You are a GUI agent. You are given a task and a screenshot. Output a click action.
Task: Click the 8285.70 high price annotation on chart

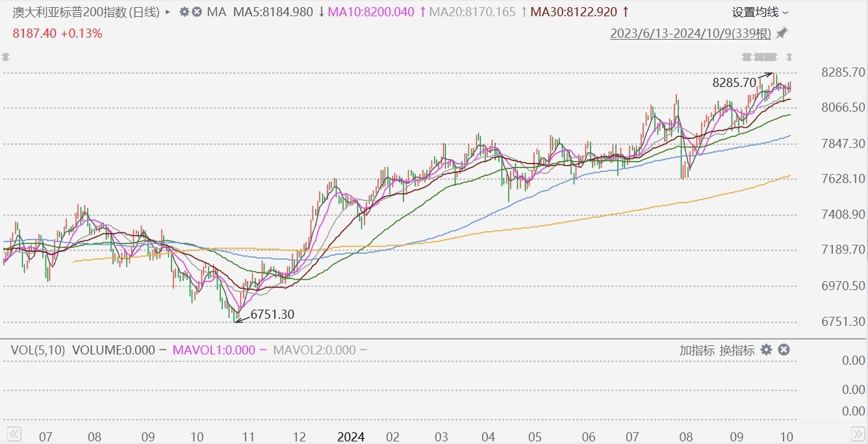point(735,82)
